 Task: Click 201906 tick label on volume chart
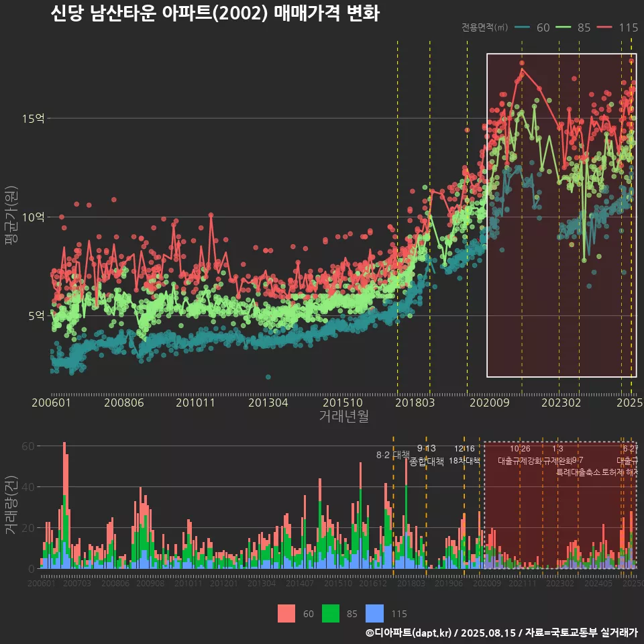(x=449, y=583)
